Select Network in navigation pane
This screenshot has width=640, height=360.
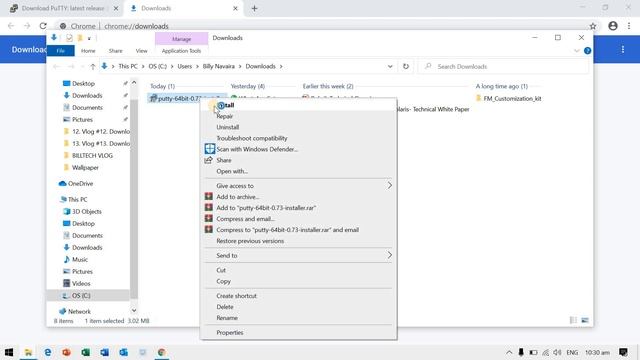(79, 311)
